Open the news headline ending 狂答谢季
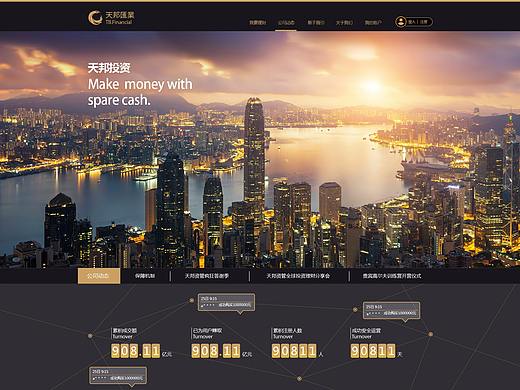Viewport: 520px width, 390px height. tap(207, 276)
